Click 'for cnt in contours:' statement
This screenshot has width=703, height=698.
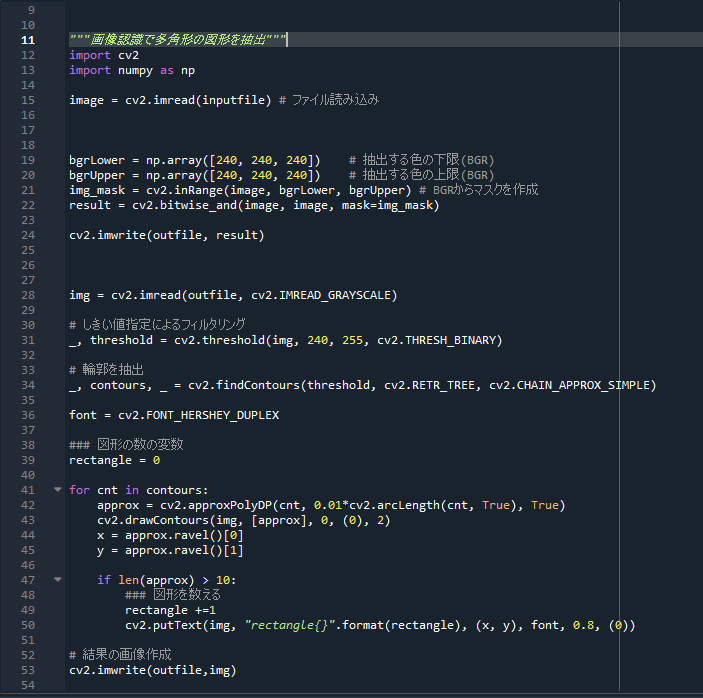139,490
